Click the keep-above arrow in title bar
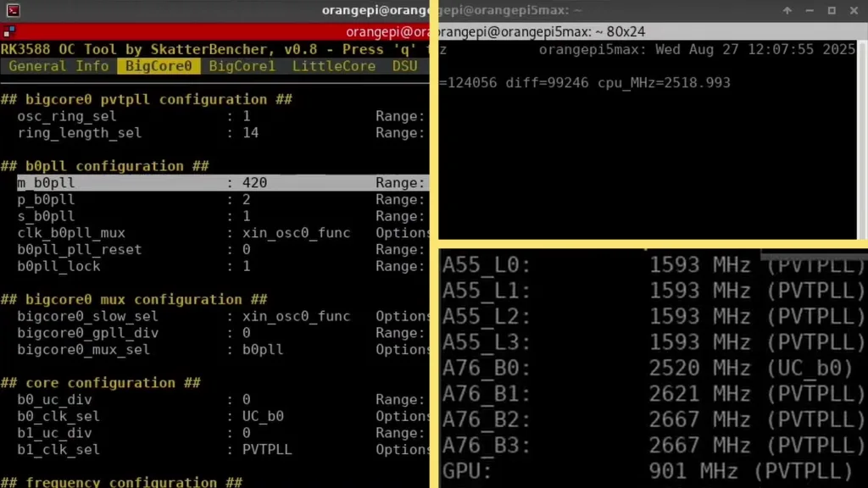Image resolution: width=868 pixels, height=488 pixels. click(787, 10)
